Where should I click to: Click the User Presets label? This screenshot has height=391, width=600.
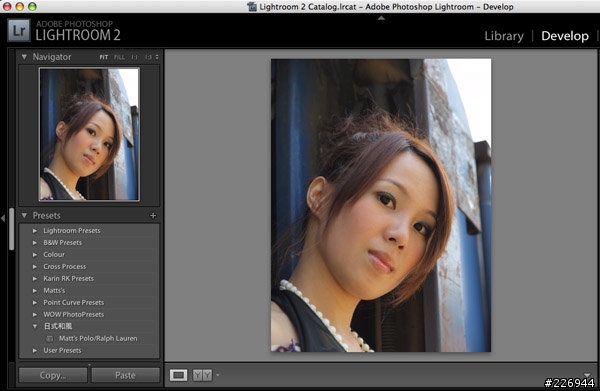62,350
